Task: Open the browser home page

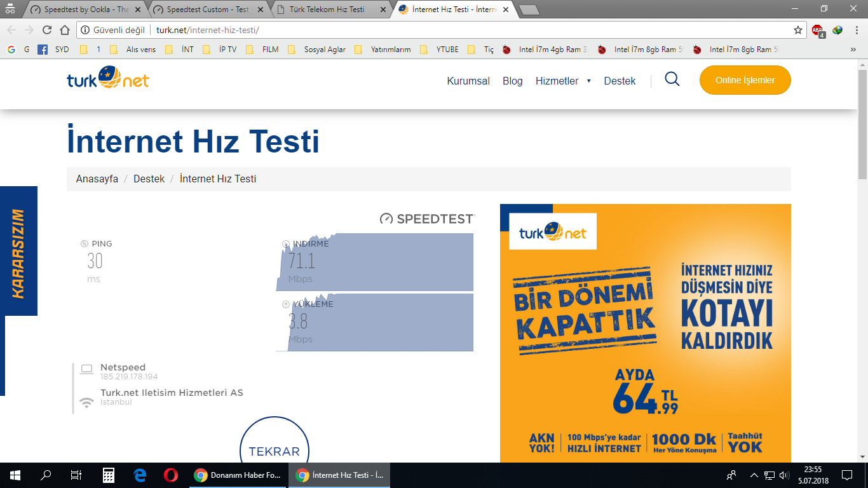Action: click(65, 30)
